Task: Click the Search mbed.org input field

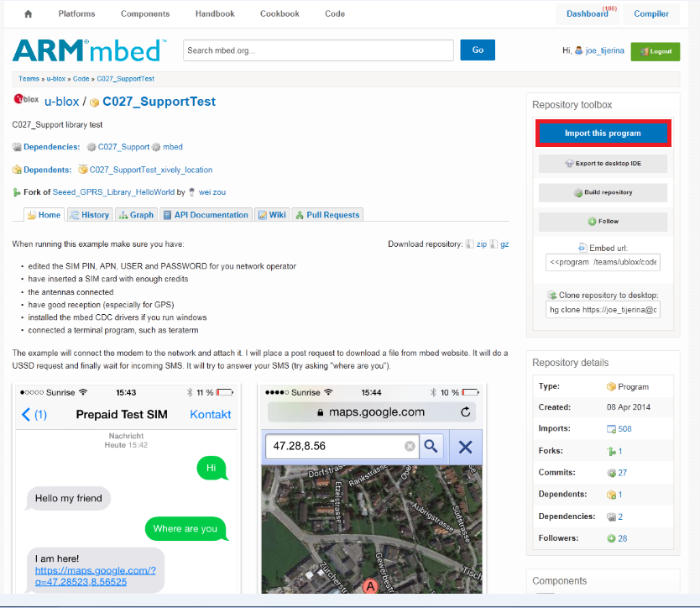Action: click(x=317, y=50)
